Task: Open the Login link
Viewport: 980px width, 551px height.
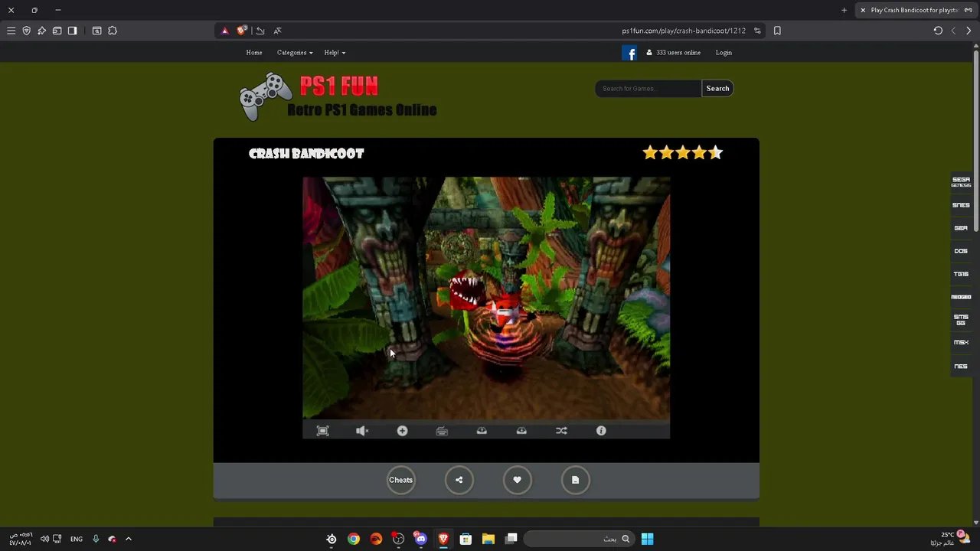Action: pyautogui.click(x=724, y=53)
